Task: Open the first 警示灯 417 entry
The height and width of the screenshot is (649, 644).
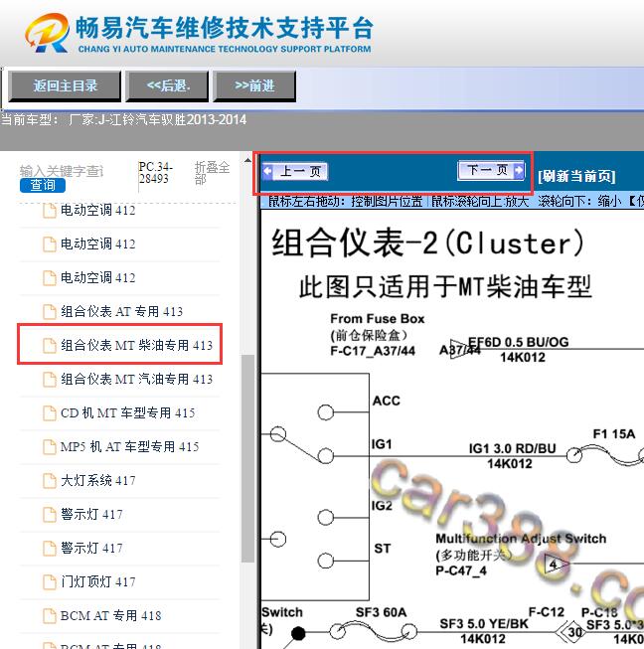Action: [91, 515]
